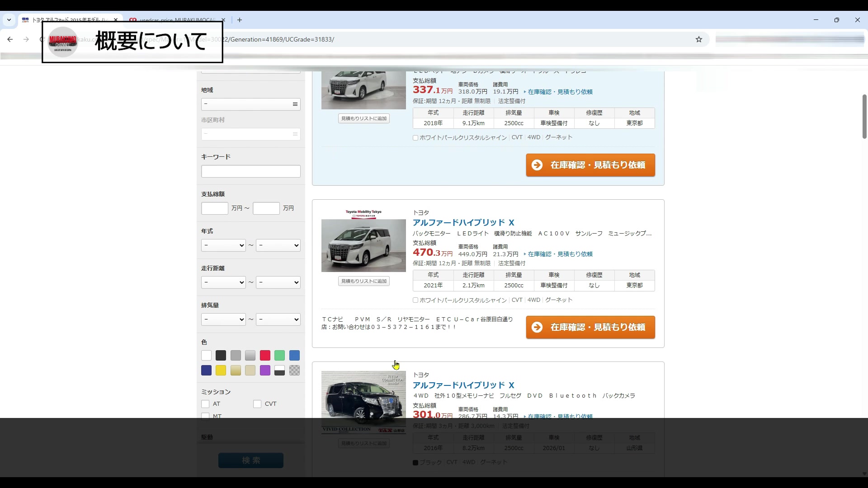Click the orange 在庫確認 button on the 337.1万円 listing
This screenshot has width=868, height=488.
click(x=590, y=165)
